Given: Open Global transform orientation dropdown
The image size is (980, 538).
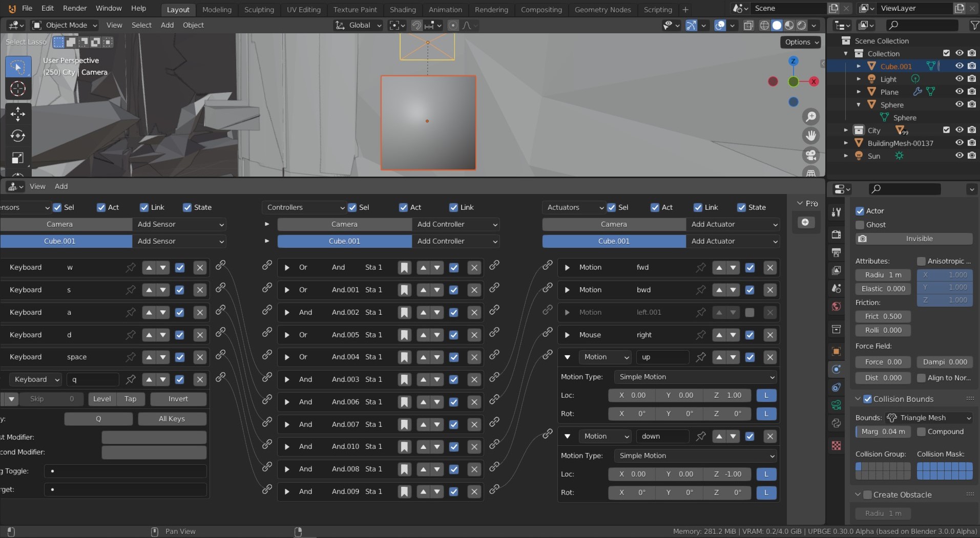Looking at the screenshot, I should point(359,25).
